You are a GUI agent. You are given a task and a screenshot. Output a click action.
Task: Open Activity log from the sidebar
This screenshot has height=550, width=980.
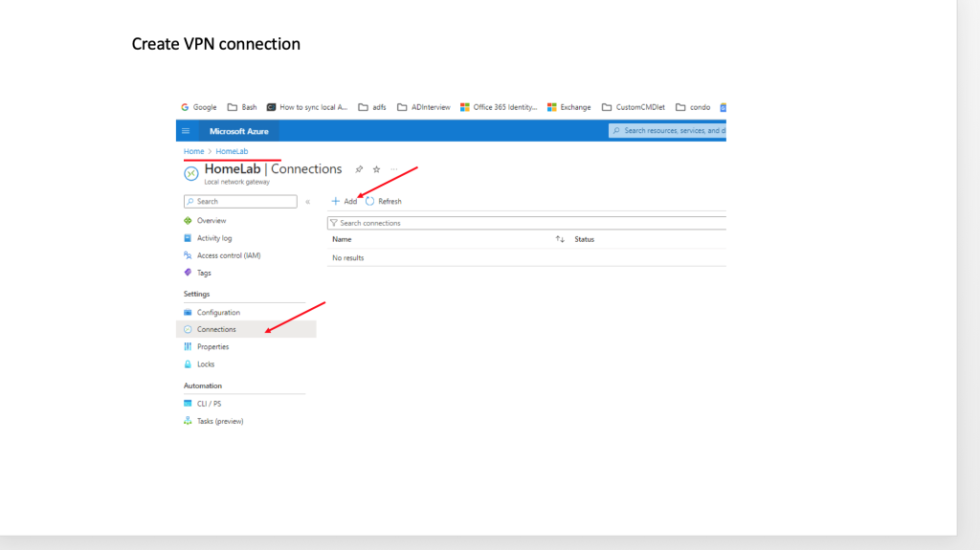[214, 238]
